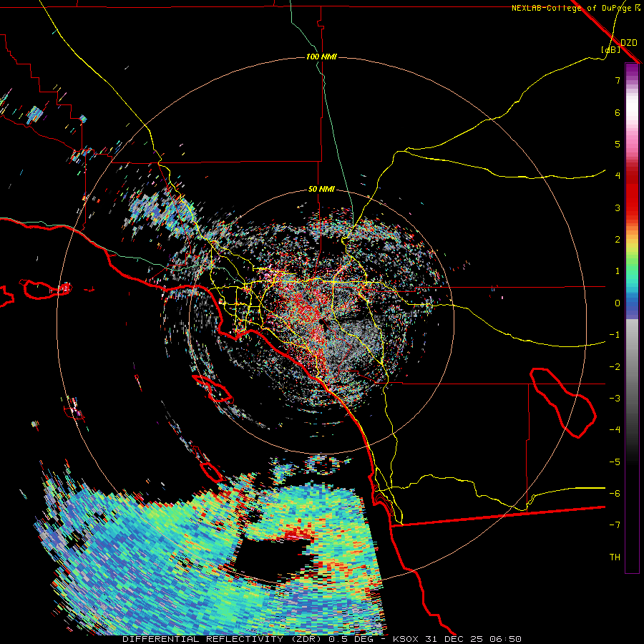Click the -5 dB legend value
This screenshot has height=644, width=644.
(615, 462)
